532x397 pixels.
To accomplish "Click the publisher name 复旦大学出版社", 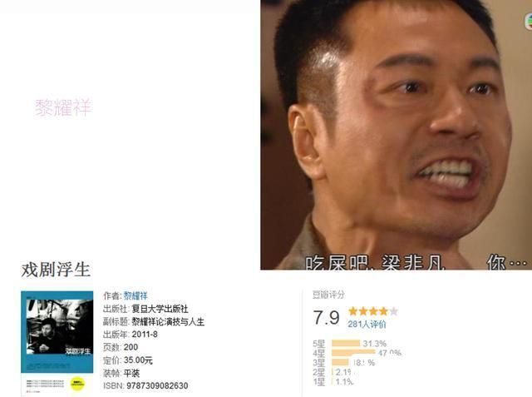I will coord(160,309).
